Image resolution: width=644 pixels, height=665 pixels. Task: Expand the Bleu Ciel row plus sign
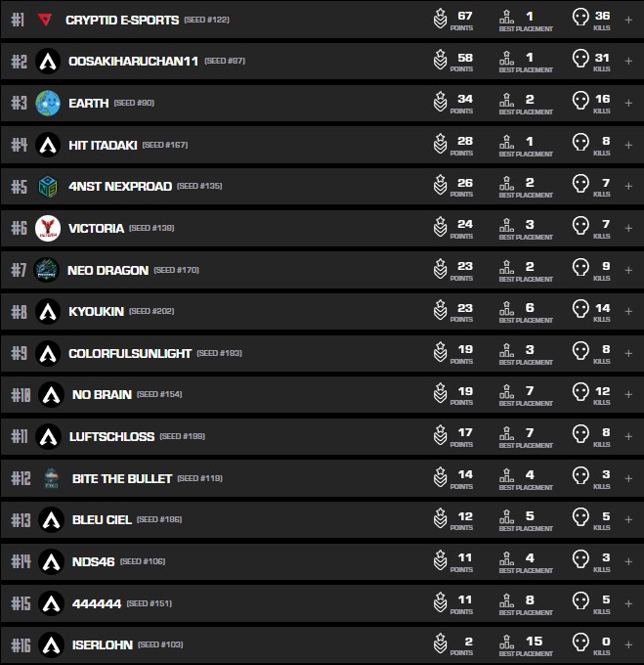click(x=628, y=519)
